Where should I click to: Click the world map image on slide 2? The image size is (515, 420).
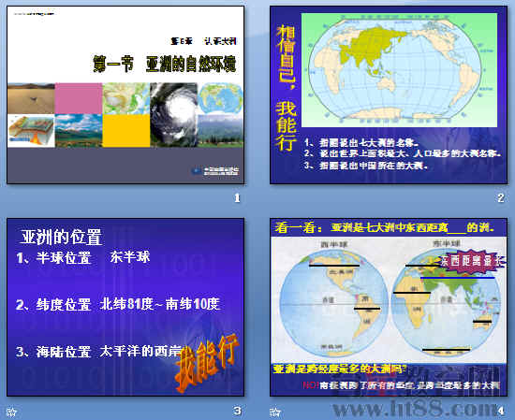[399, 70]
